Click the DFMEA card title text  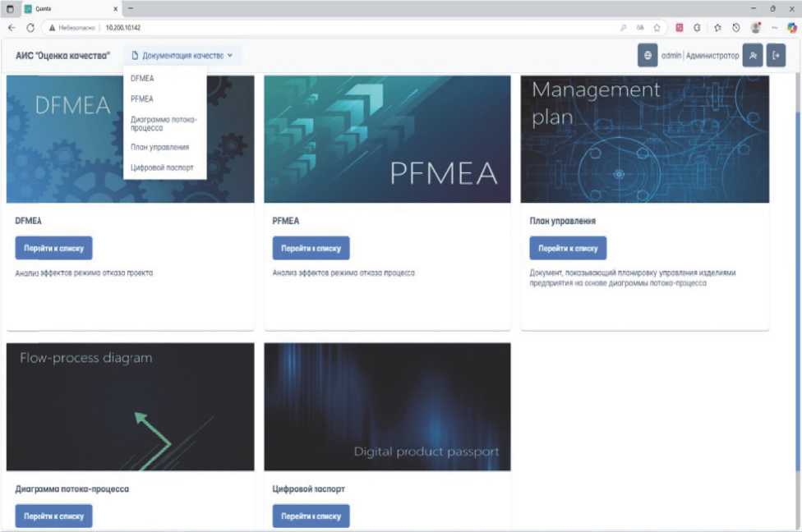point(29,221)
